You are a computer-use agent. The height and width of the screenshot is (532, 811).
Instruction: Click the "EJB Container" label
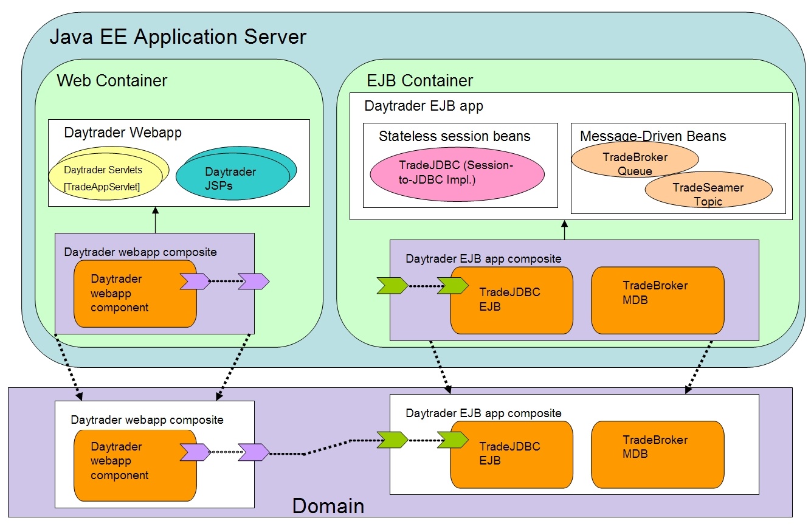pyautogui.click(x=419, y=80)
